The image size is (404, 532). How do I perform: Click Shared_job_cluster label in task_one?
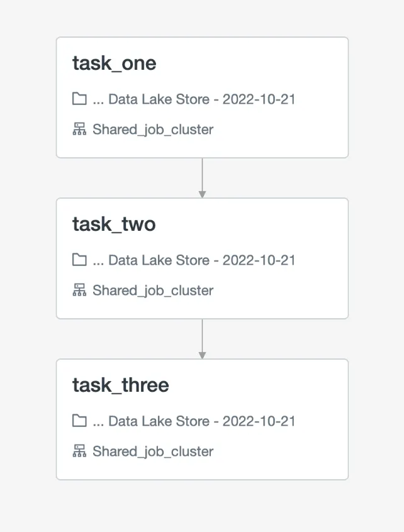click(153, 130)
